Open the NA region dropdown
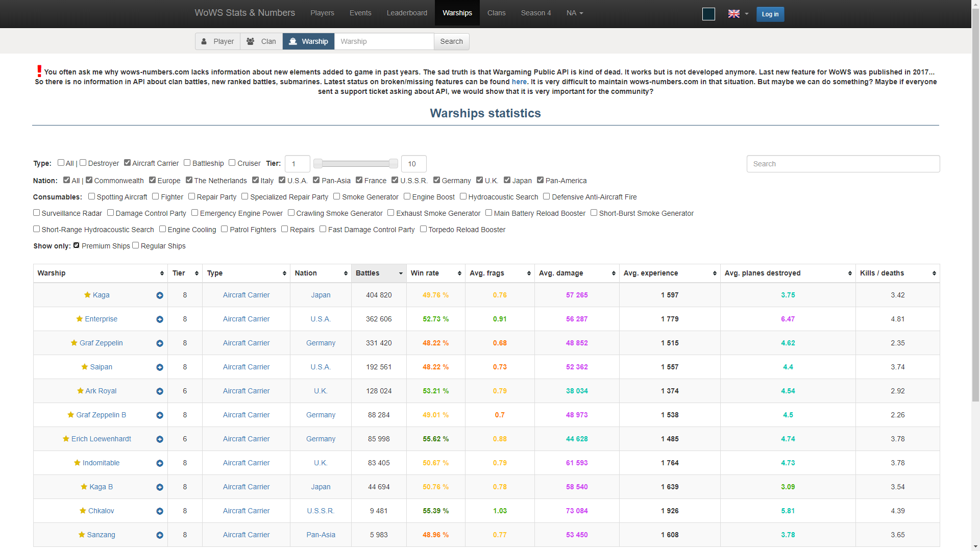The image size is (980, 551). pos(574,13)
